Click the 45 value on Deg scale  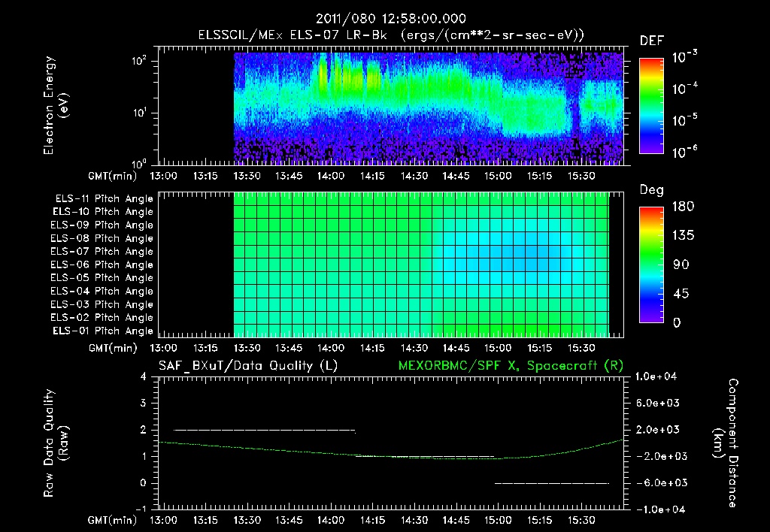pyautogui.click(x=681, y=294)
